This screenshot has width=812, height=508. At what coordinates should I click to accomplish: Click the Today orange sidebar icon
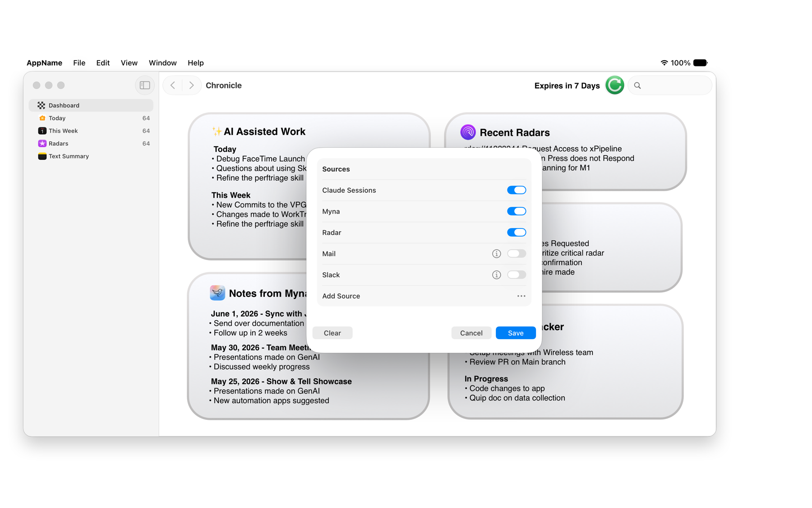pyautogui.click(x=42, y=118)
